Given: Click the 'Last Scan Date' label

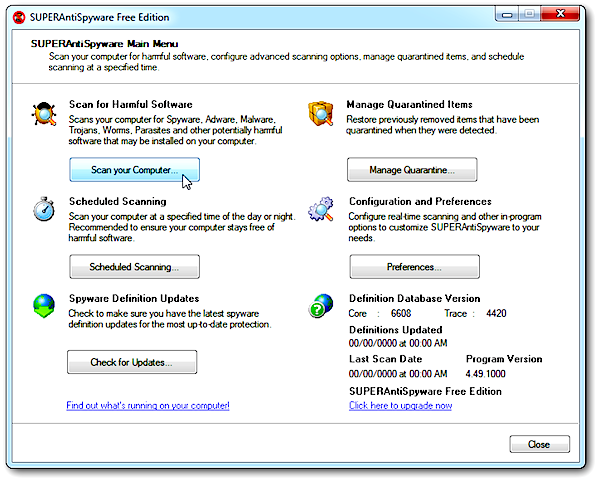Looking at the screenshot, I should point(385,359).
